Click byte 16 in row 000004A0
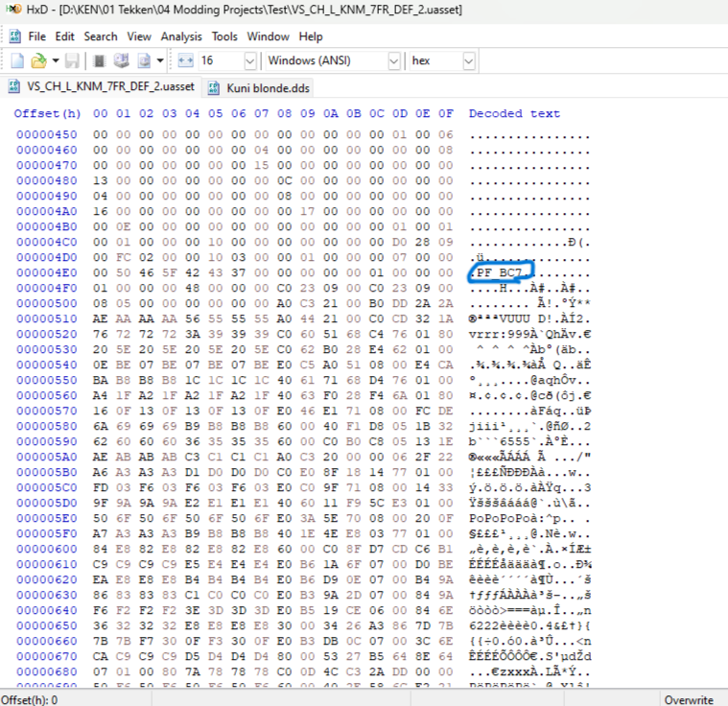Viewport: 728px width, 706px height. (101, 211)
